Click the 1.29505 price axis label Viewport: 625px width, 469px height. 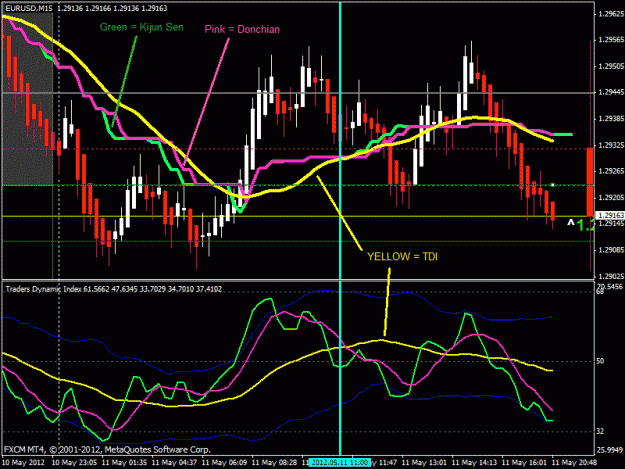click(610, 66)
